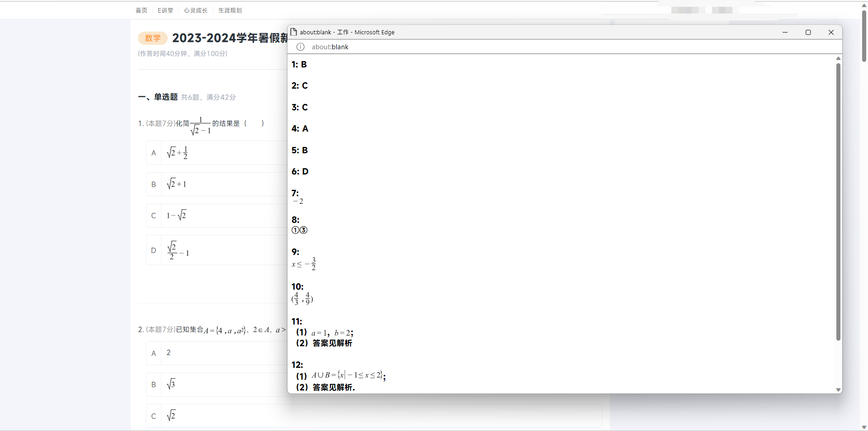Click the page document icon in popup title bar
This screenshot has width=868, height=431.
point(293,32)
